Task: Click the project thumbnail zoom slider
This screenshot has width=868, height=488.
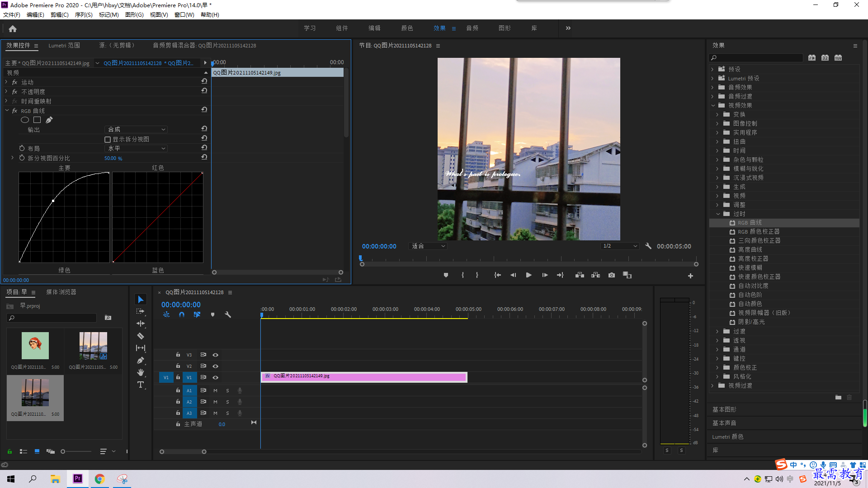Action: [76, 451]
